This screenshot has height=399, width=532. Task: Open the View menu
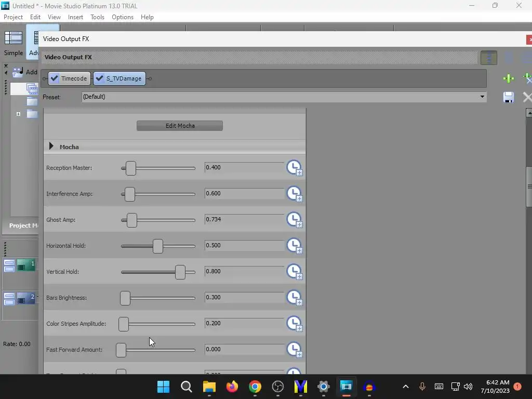[54, 17]
